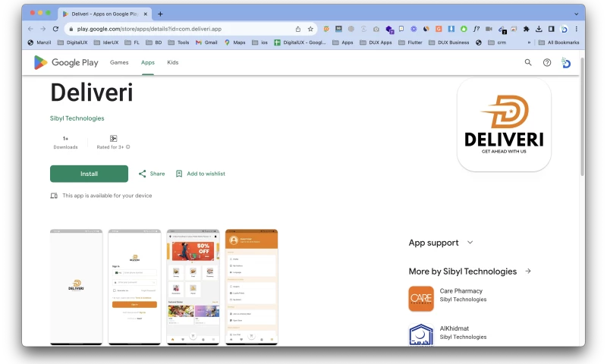Open the Extensions puzzle icon
607x364 pixels.
point(526,29)
